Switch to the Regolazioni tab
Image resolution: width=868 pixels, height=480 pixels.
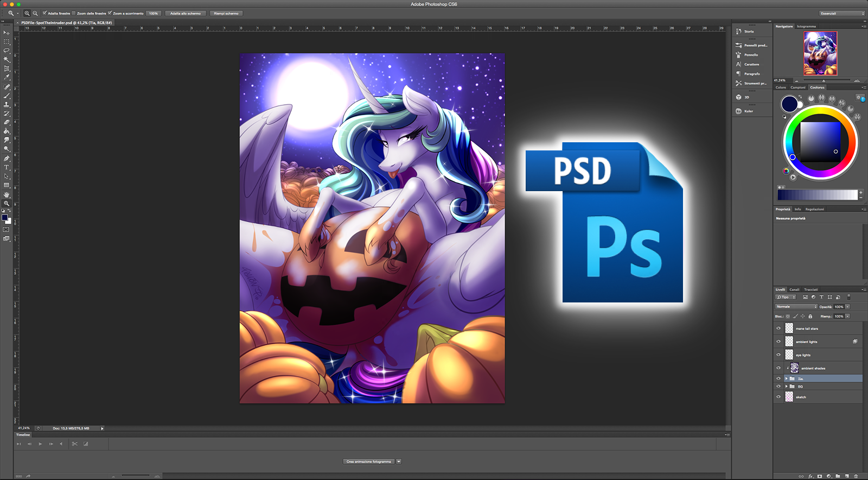click(x=814, y=209)
